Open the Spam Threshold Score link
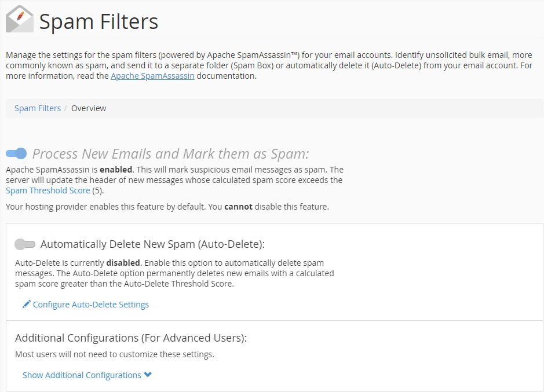This screenshot has width=544, height=392. [48, 190]
